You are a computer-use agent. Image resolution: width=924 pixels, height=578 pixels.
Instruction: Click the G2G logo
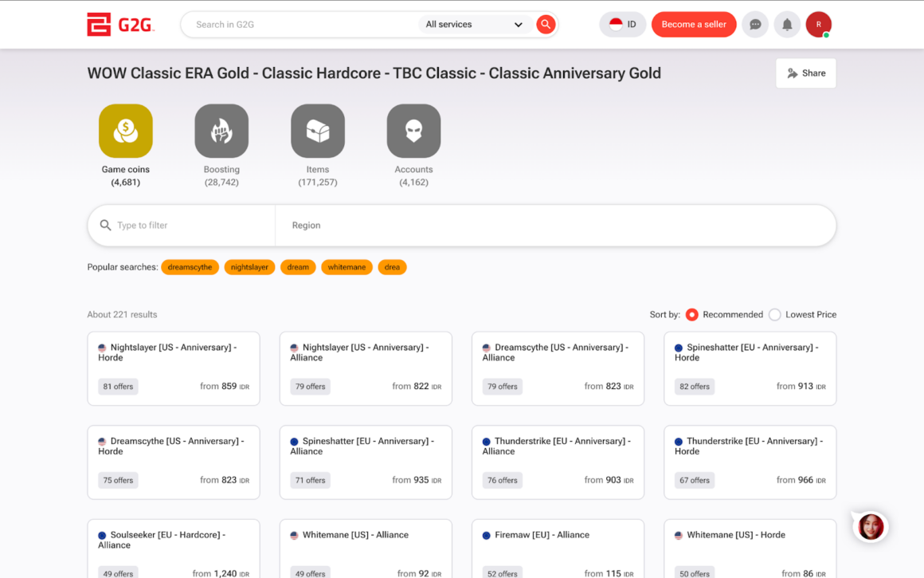(x=120, y=25)
